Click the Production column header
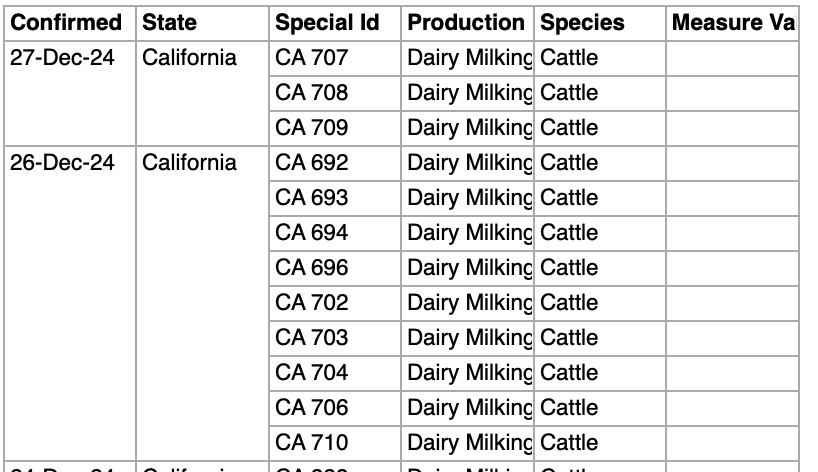This screenshot has height=472, width=818. coord(467,23)
